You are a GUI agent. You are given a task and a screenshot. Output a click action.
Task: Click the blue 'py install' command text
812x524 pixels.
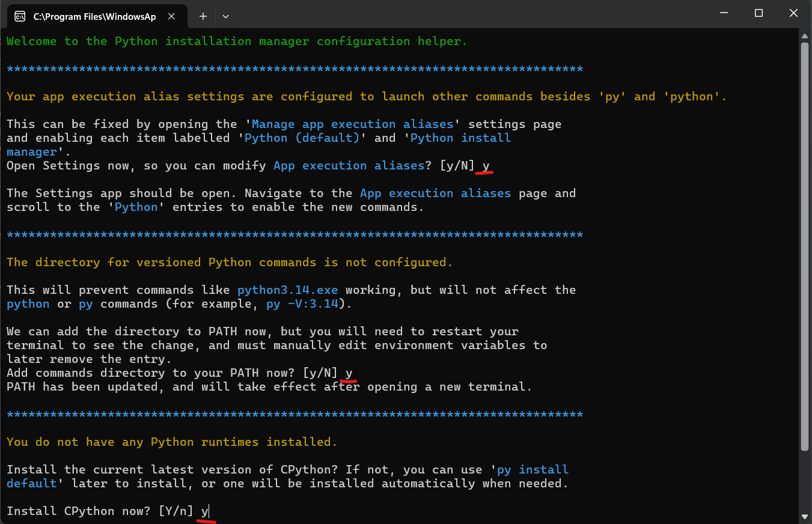(x=533, y=470)
